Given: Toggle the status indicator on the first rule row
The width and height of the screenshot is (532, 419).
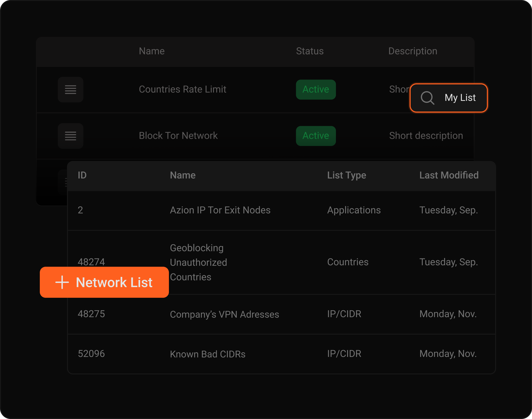Looking at the screenshot, I should point(316,89).
